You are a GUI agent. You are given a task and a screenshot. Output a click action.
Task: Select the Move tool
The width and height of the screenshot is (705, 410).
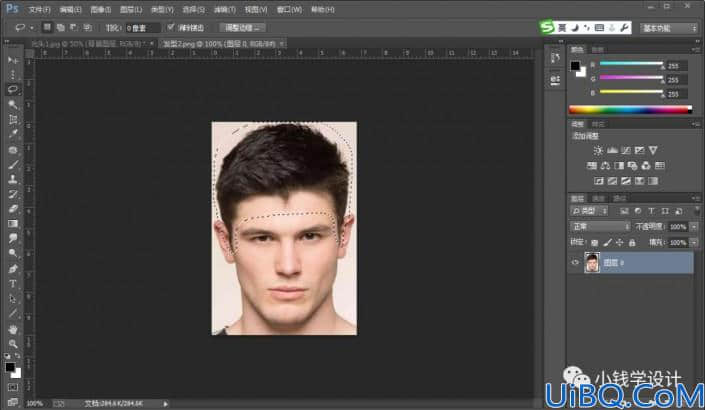pos(13,60)
